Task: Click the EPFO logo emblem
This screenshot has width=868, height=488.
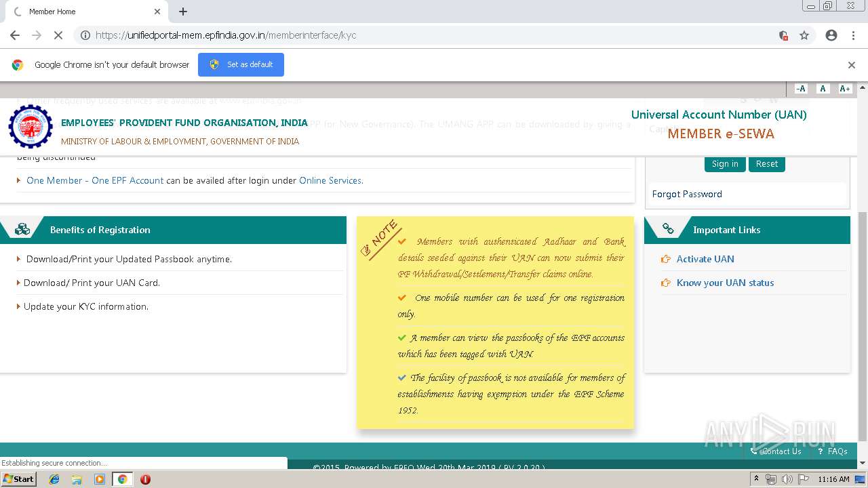Action: click(31, 127)
